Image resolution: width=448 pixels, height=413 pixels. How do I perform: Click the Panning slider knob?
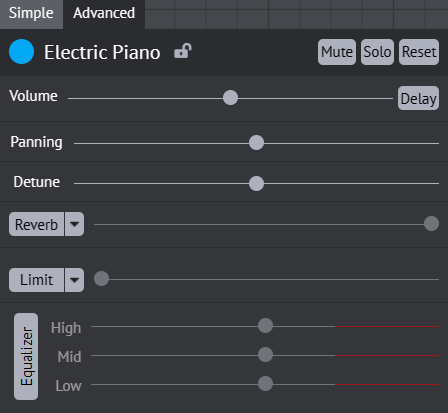[x=256, y=143]
